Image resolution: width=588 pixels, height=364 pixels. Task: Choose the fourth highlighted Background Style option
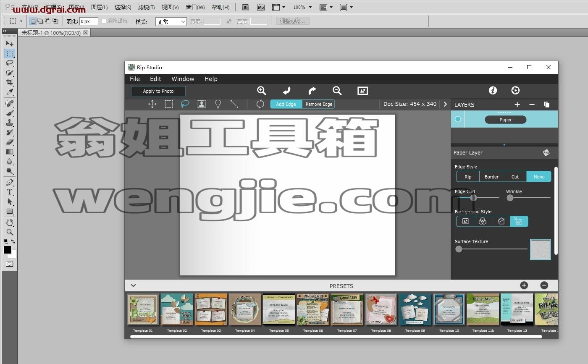pos(519,221)
